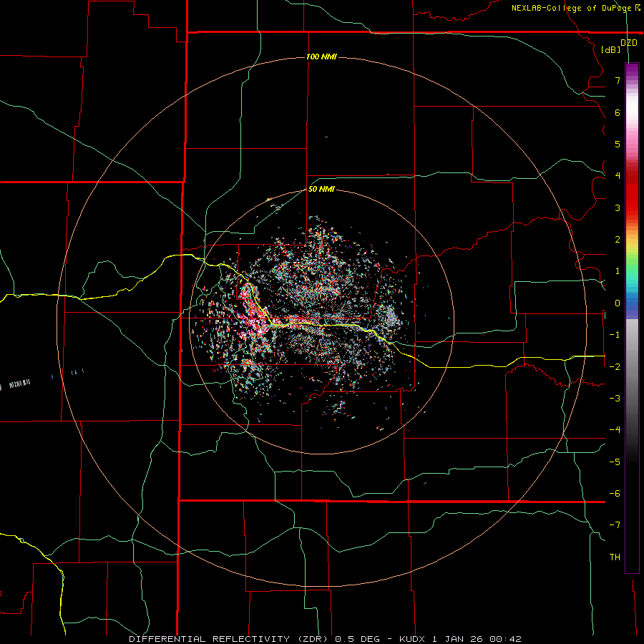Click the '0.5 DEG' elevation text
Screen dimensions: 644x644
tap(357, 639)
